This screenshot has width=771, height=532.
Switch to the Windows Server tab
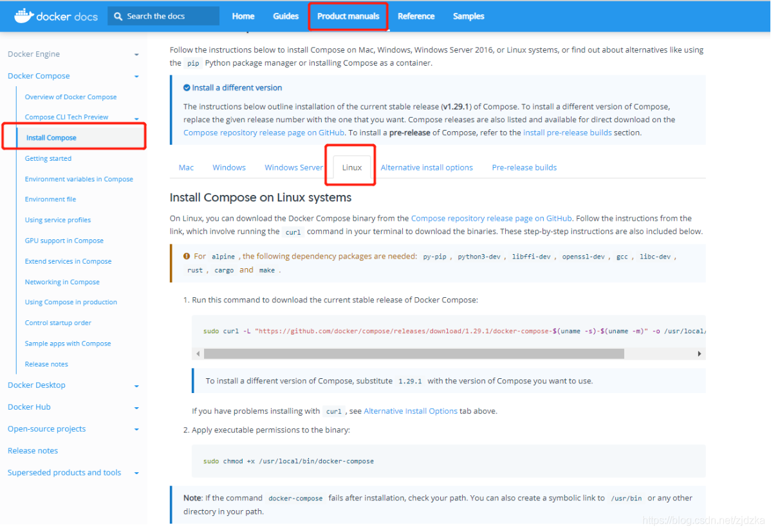tap(293, 167)
